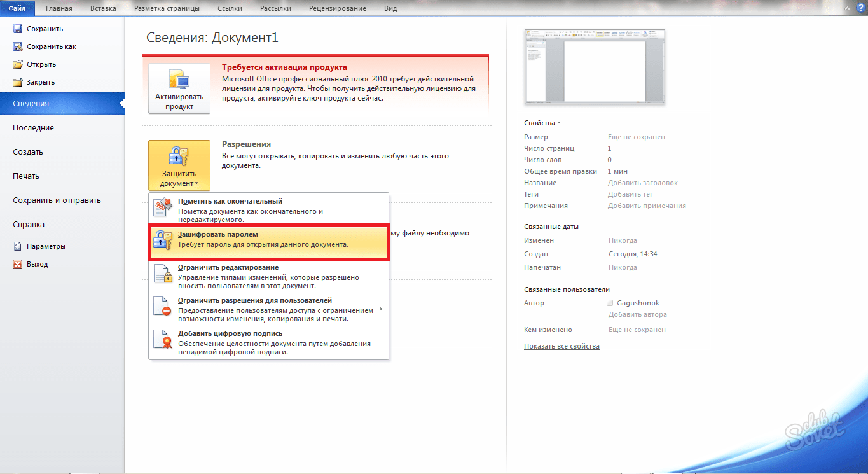Open the Print (Печать) section in sidebar

(x=26, y=176)
